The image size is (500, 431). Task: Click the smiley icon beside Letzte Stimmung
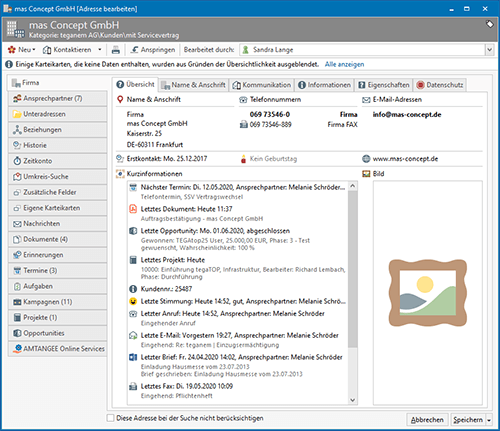(133, 301)
